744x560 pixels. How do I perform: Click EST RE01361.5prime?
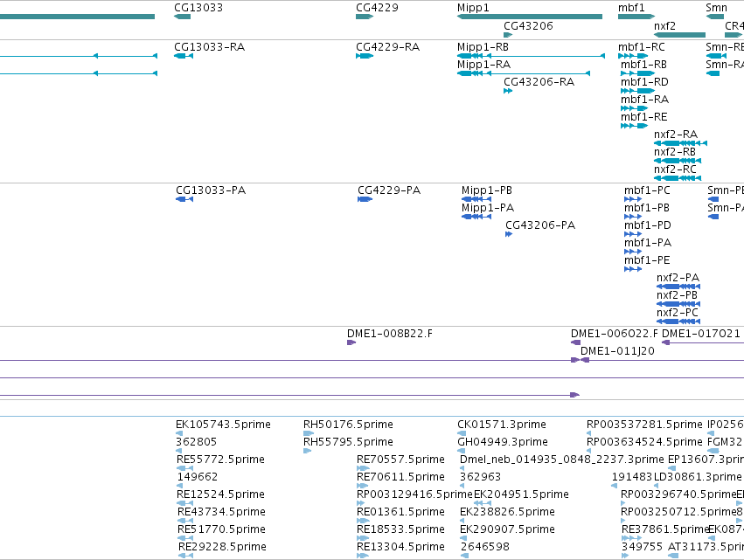coord(400,512)
